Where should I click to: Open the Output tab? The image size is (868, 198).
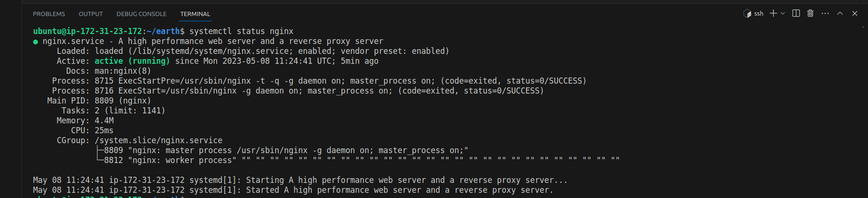(91, 14)
